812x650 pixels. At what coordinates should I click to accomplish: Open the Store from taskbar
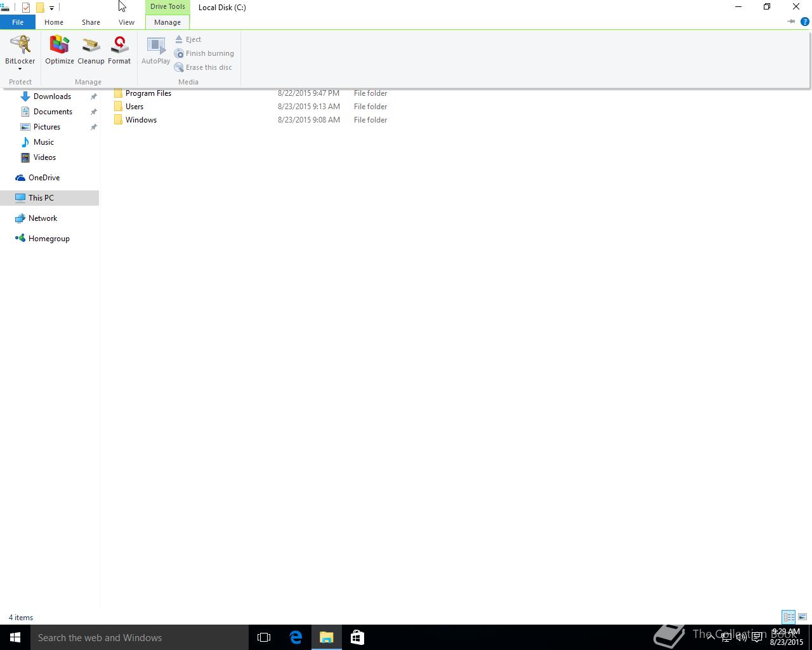pos(357,637)
